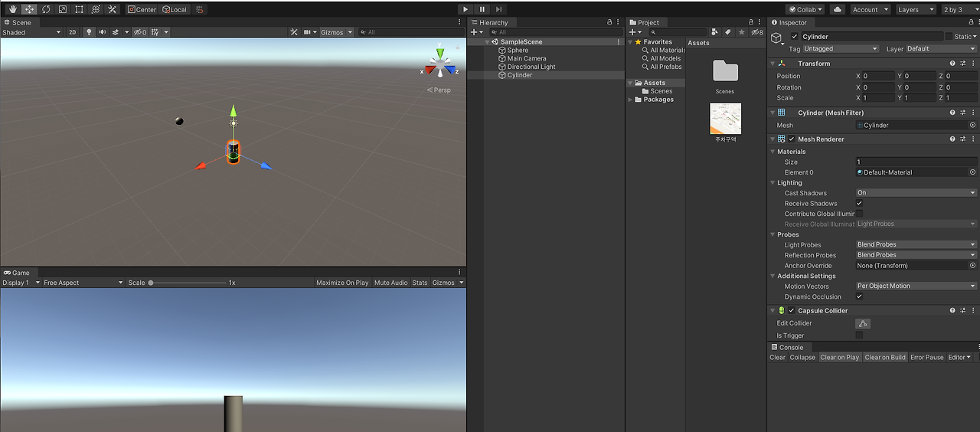980x432 pixels.
Task: Open the Shaded draw mode dropdown
Action: (x=31, y=32)
